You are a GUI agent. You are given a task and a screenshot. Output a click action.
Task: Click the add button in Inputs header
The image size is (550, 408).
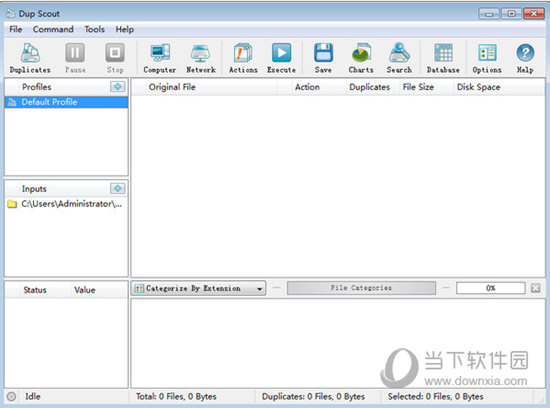(x=118, y=188)
